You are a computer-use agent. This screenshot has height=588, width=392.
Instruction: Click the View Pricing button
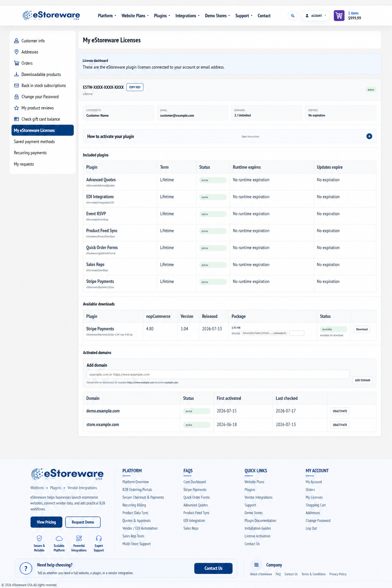point(46,522)
